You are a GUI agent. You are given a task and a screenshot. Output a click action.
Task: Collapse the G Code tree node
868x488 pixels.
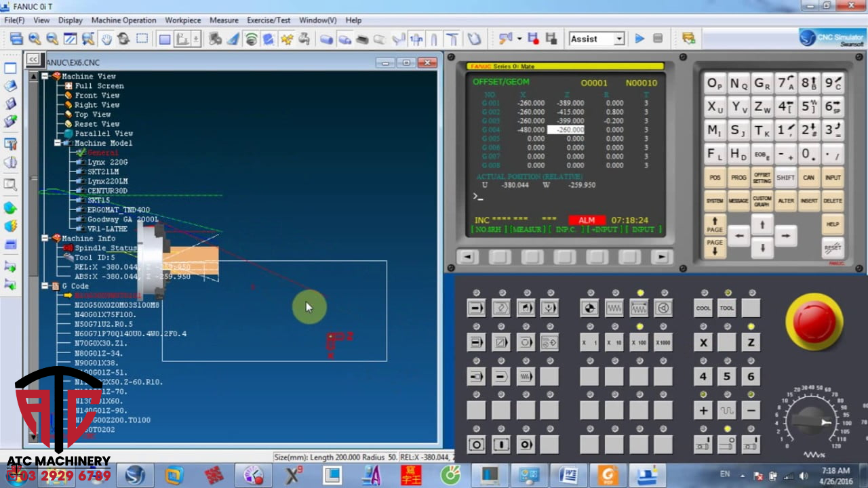point(45,286)
